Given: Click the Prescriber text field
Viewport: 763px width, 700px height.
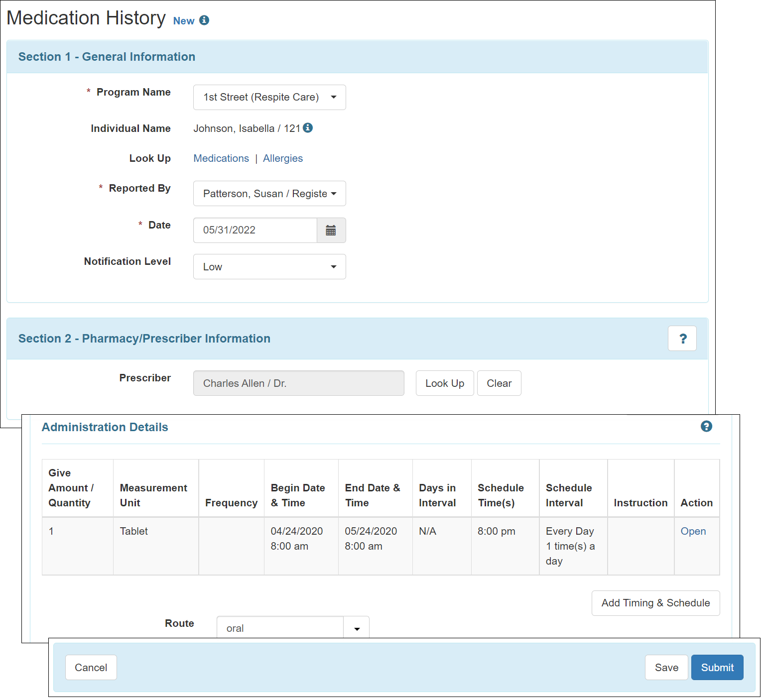Looking at the screenshot, I should tap(298, 383).
